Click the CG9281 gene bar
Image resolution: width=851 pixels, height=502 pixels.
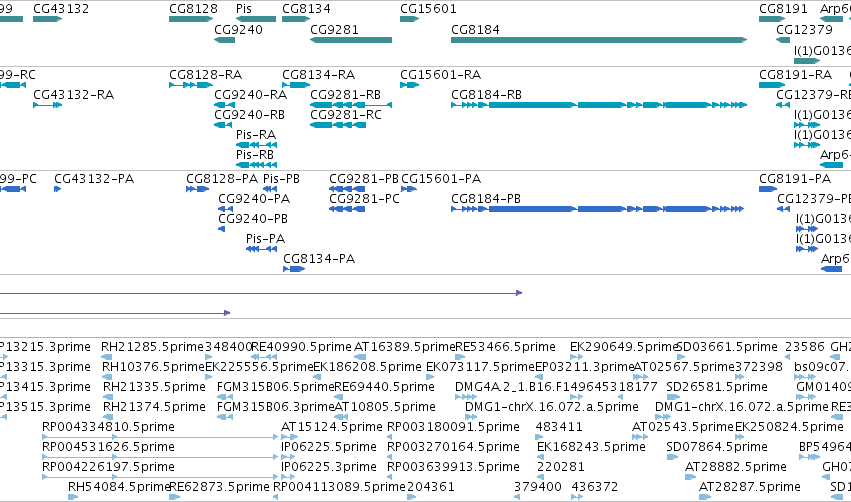tap(351, 40)
